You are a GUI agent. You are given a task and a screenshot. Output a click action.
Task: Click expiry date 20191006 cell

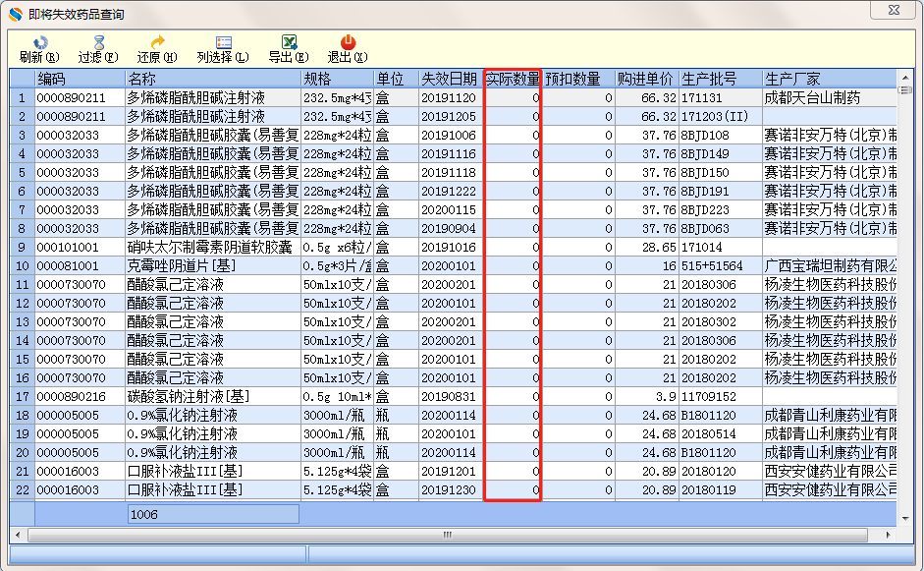coord(451,135)
